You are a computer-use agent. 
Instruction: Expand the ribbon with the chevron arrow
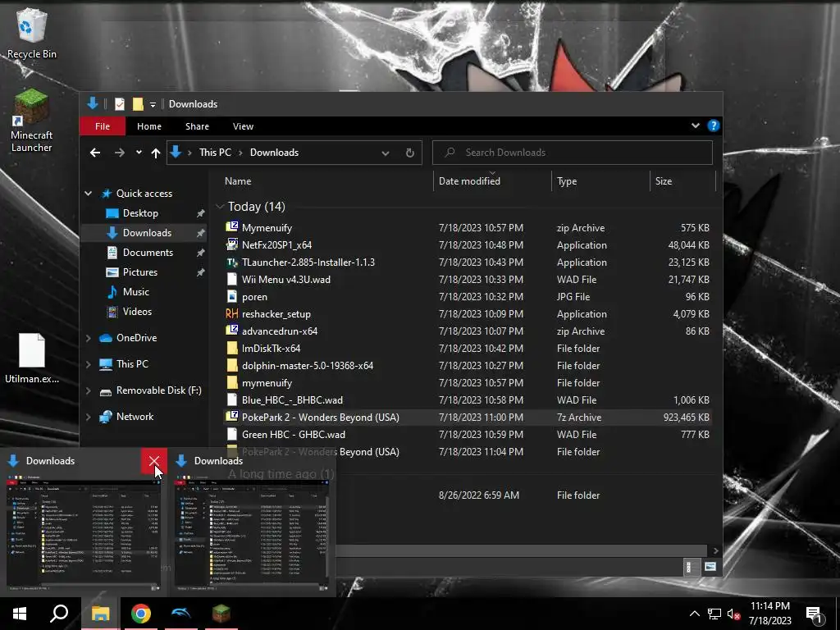(696, 126)
